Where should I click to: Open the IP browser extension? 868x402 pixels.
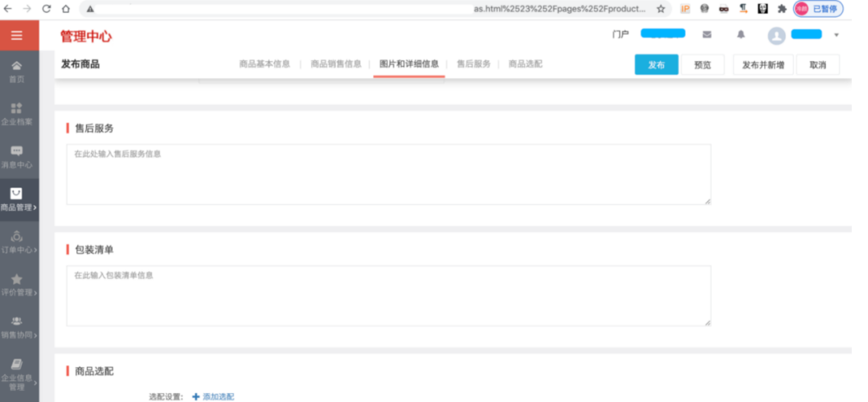[686, 9]
